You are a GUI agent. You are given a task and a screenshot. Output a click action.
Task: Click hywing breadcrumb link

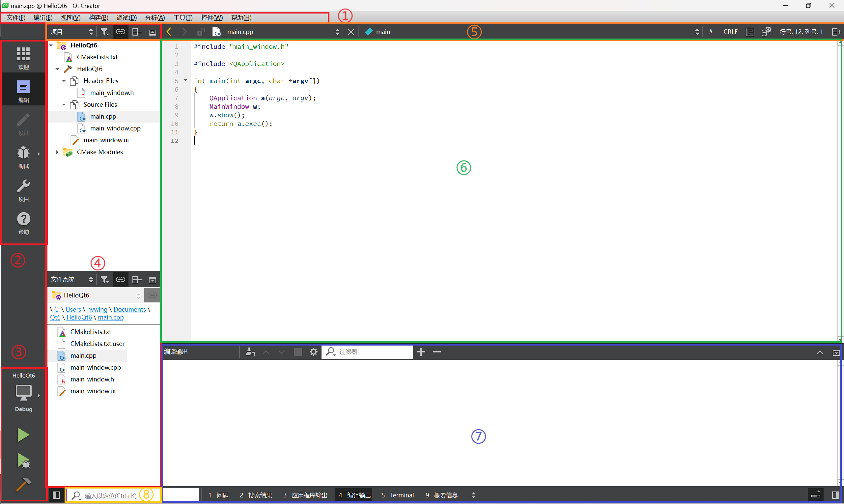97,309
